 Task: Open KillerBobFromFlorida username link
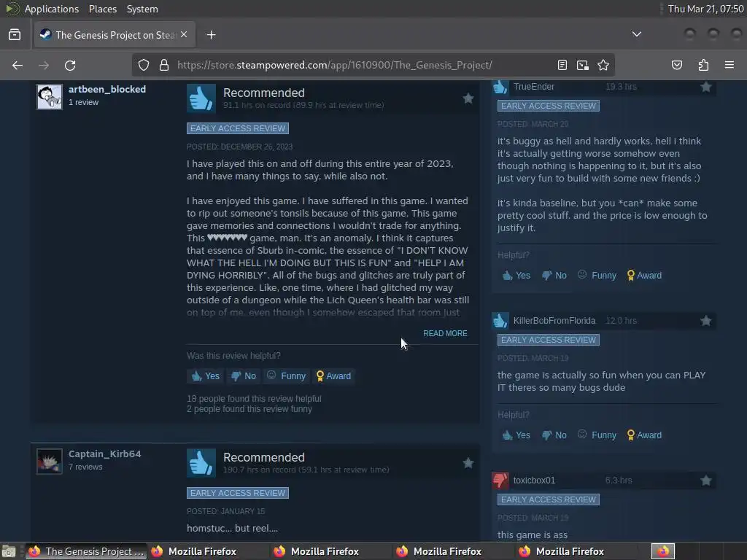pos(554,321)
